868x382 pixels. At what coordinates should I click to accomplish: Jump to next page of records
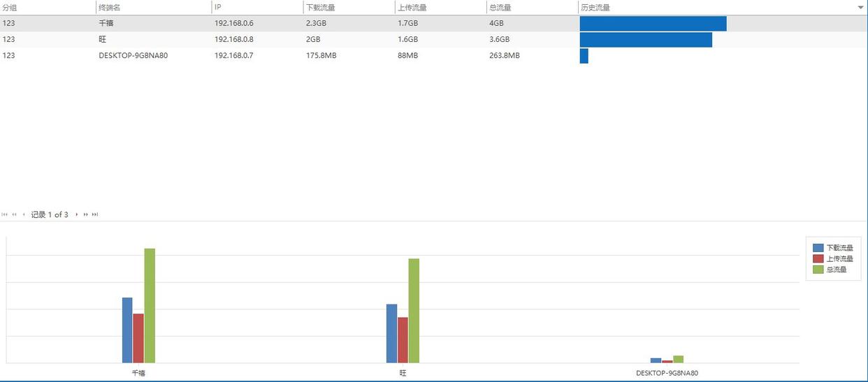pos(85,214)
